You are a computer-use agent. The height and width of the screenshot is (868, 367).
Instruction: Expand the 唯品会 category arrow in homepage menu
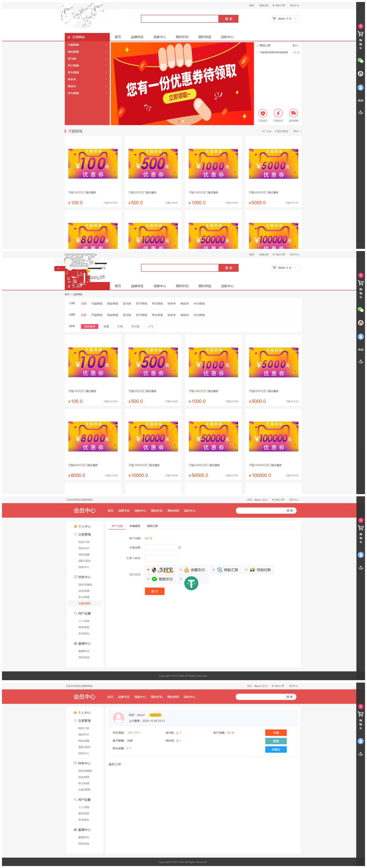tap(106, 86)
